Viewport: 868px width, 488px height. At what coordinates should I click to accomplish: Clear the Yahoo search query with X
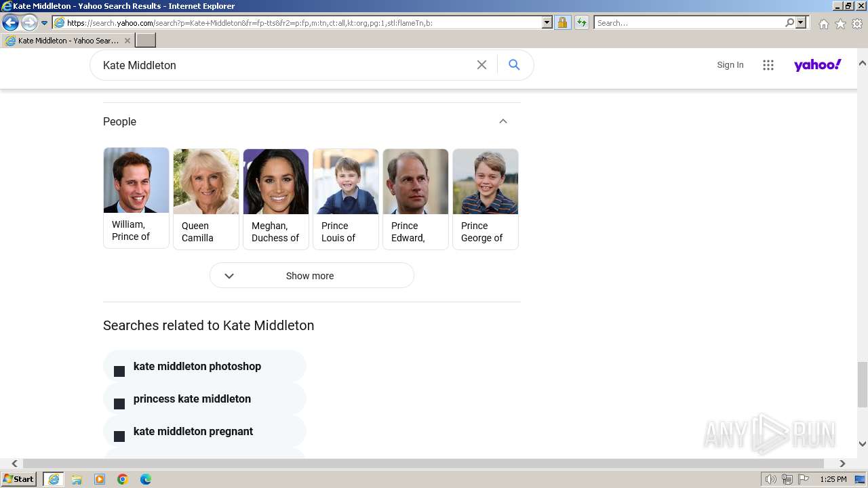pos(481,65)
